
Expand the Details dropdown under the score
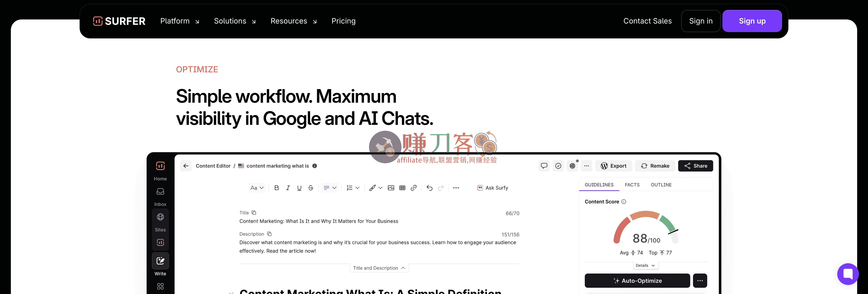click(645, 265)
